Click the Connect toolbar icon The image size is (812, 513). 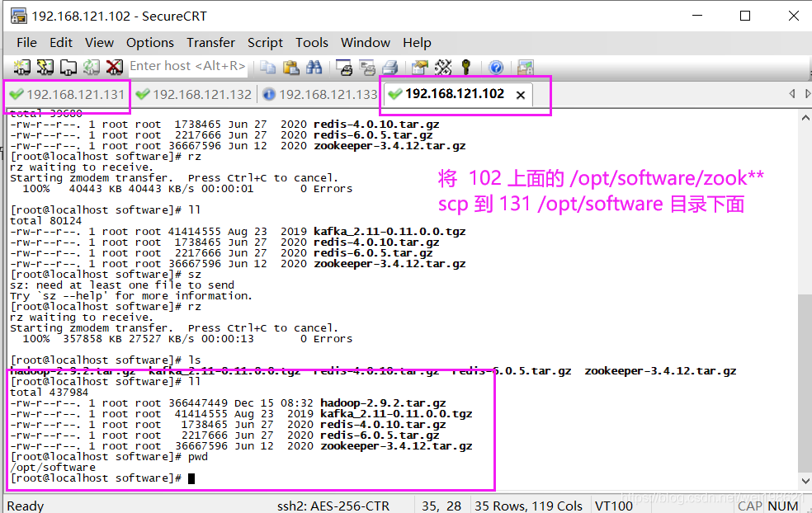click(21, 67)
